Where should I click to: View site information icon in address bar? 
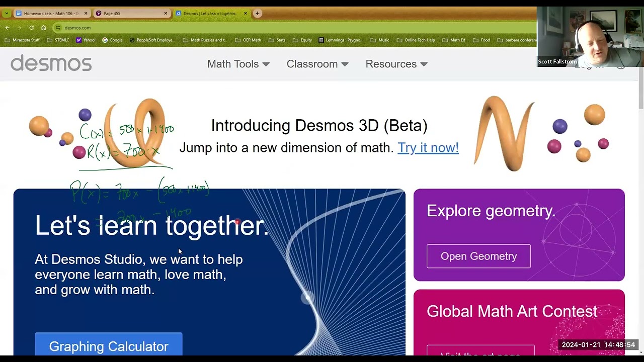point(58,28)
